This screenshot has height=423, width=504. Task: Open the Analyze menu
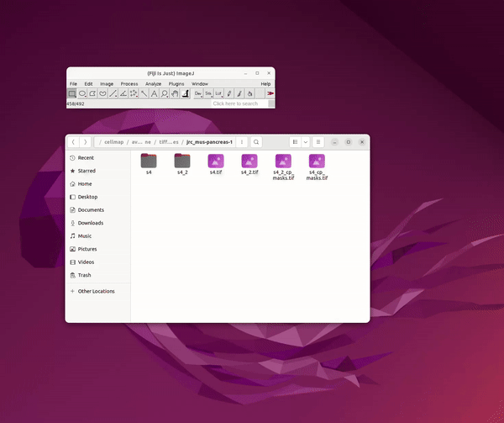153,84
